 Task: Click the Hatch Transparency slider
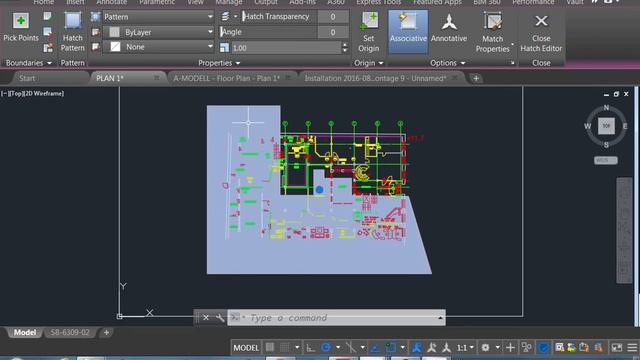tap(279, 17)
